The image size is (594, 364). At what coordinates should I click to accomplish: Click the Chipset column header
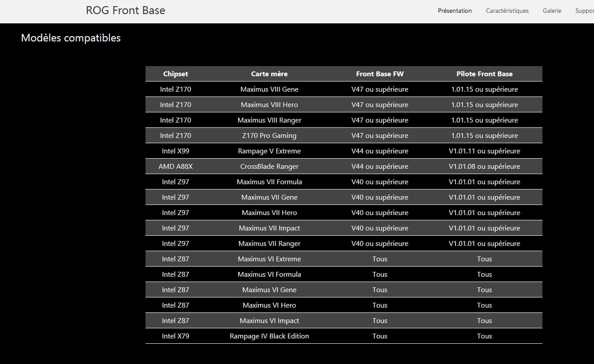point(176,74)
